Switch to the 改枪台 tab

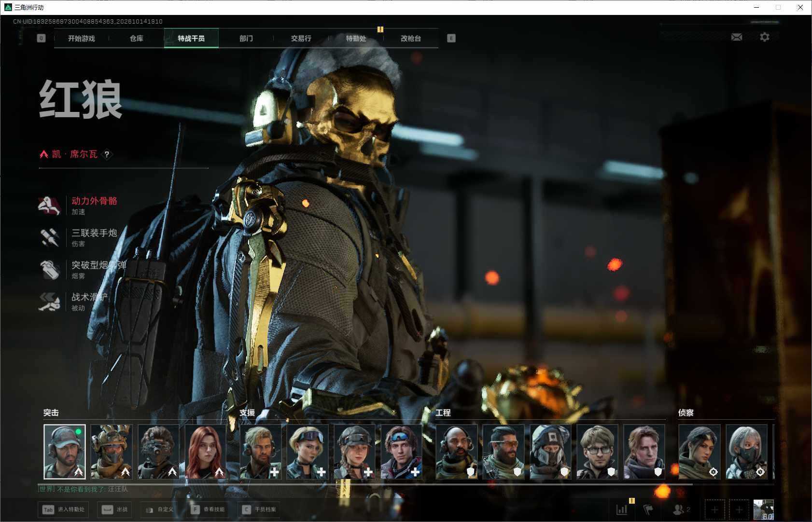[x=411, y=39]
